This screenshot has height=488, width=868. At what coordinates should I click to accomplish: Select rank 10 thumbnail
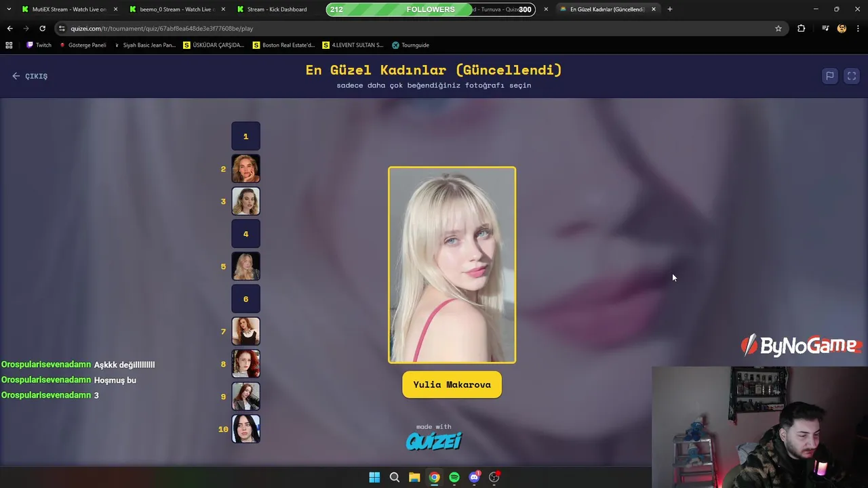245,429
